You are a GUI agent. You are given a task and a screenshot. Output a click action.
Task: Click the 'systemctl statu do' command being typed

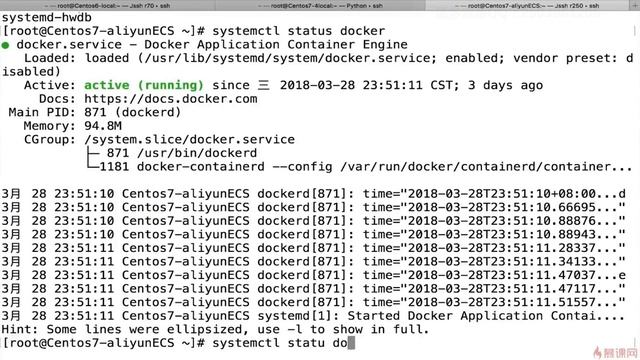tap(280, 343)
